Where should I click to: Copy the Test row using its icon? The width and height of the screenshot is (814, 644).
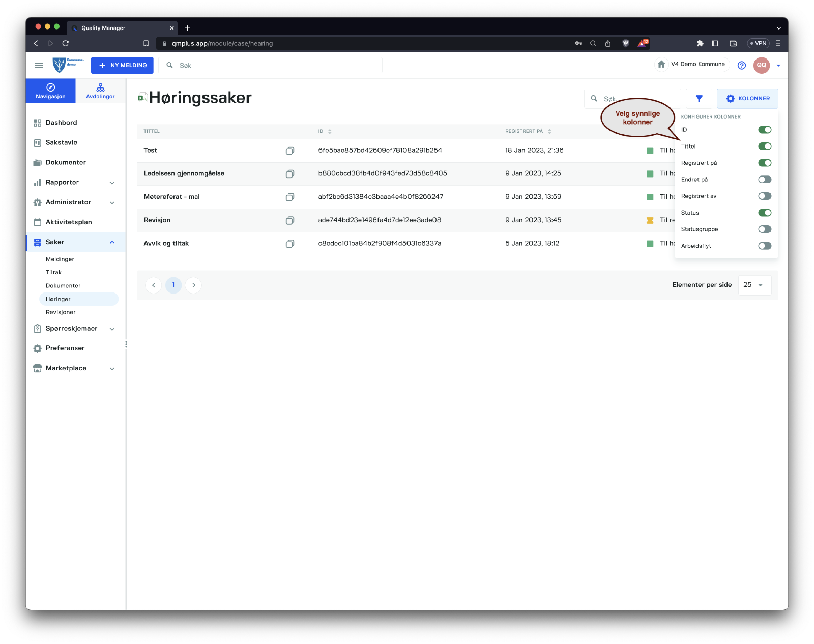pos(289,151)
